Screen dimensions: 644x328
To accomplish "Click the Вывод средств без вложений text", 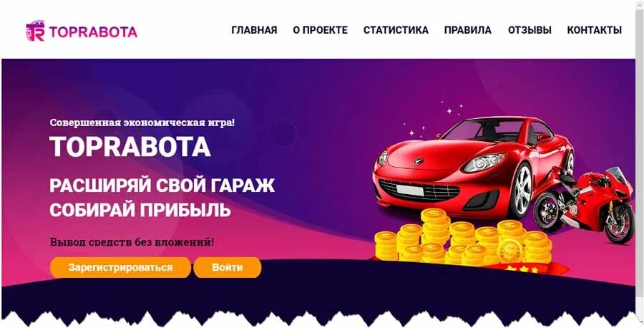I will pyautogui.click(x=132, y=241).
